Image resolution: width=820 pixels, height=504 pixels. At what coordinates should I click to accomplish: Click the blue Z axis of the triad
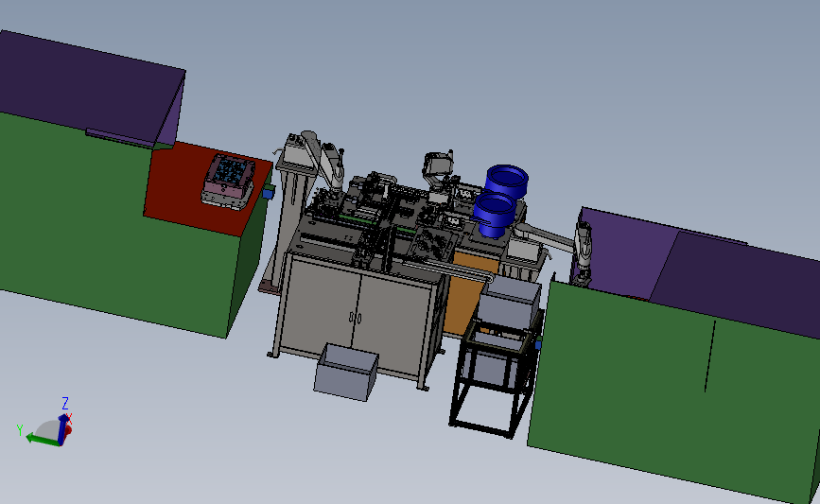click(x=63, y=428)
